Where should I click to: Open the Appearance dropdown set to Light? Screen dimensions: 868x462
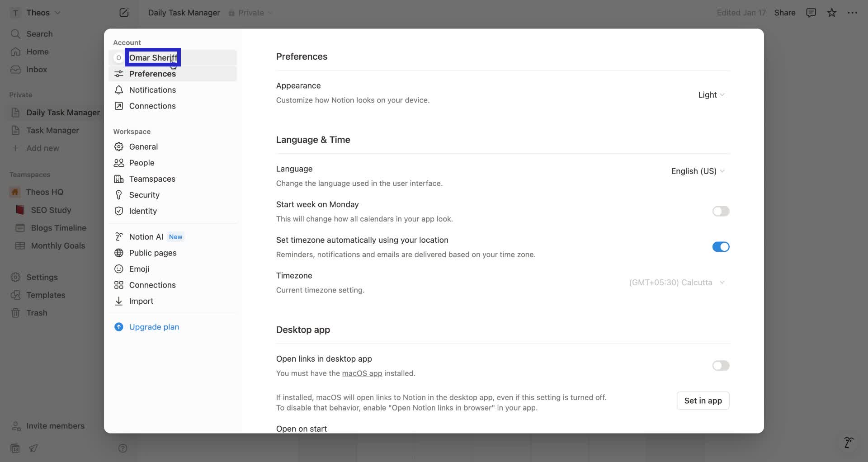click(x=711, y=95)
